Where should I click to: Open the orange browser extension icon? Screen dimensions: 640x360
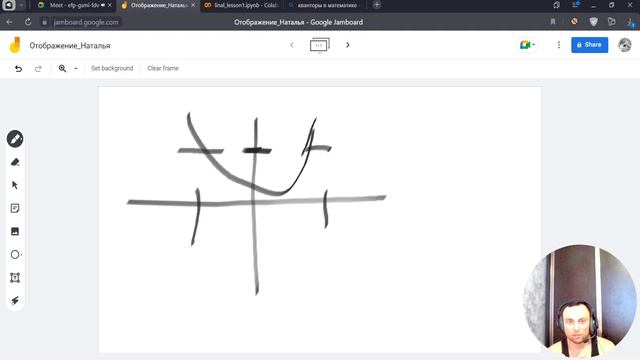574,22
